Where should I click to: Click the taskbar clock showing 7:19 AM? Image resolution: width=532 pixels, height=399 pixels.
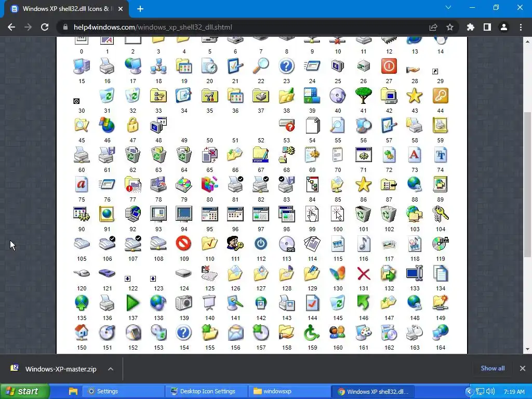tap(514, 392)
